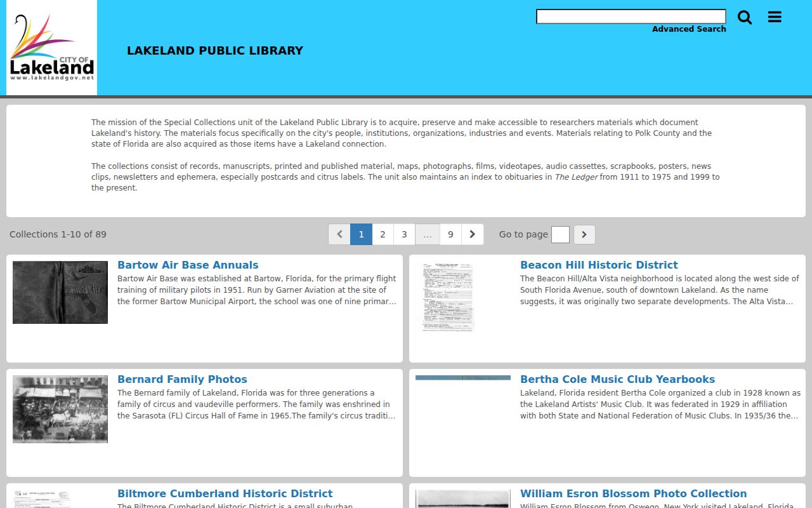Screen dimensions: 812x508
Task: Select page 2 in the pagination
Action: tap(383, 234)
